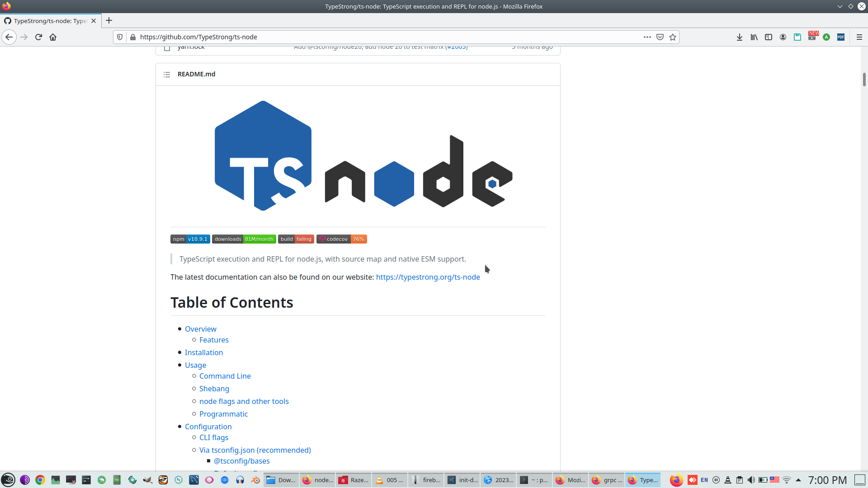868x488 pixels.
Task: Click the page vertical scrollbar thumb
Action: pos(864,80)
